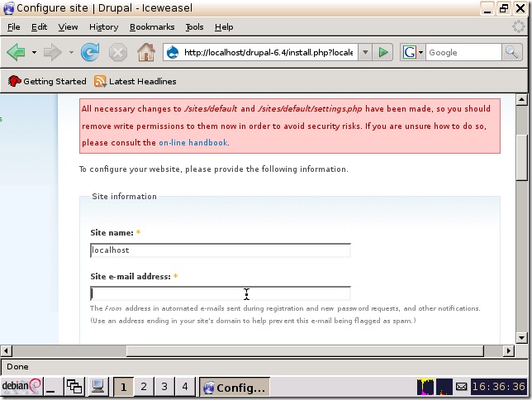Open the Forward history dropdown arrow
The width and height of the screenshot is (532, 400).
[71, 52]
